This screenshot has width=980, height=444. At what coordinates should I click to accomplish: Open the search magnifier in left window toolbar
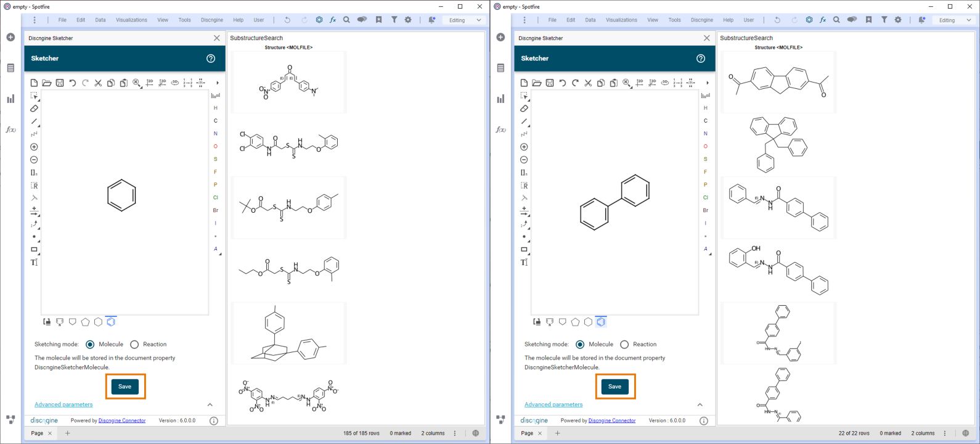tap(346, 20)
